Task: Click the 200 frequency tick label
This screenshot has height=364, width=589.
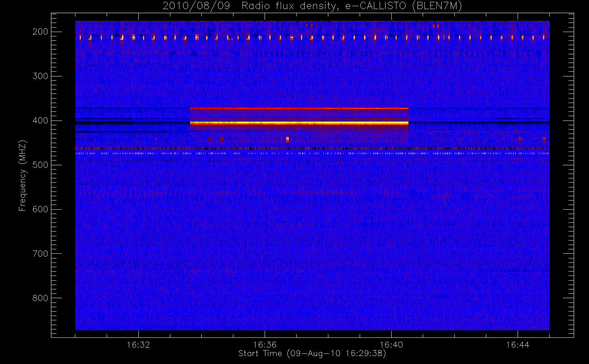Action: tap(40, 32)
